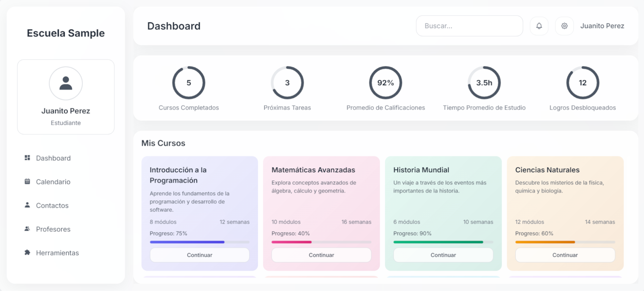The height and width of the screenshot is (291, 644).
Task: Click the Profesores people icon
Action: (27, 229)
